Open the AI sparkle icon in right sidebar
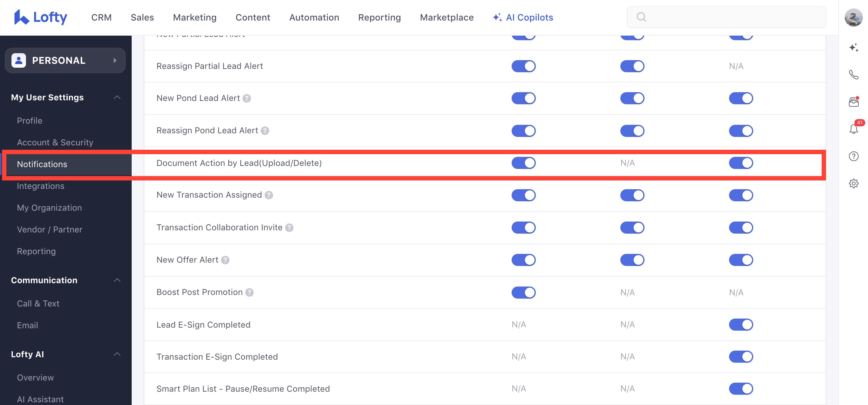The width and height of the screenshot is (868, 405). [853, 47]
